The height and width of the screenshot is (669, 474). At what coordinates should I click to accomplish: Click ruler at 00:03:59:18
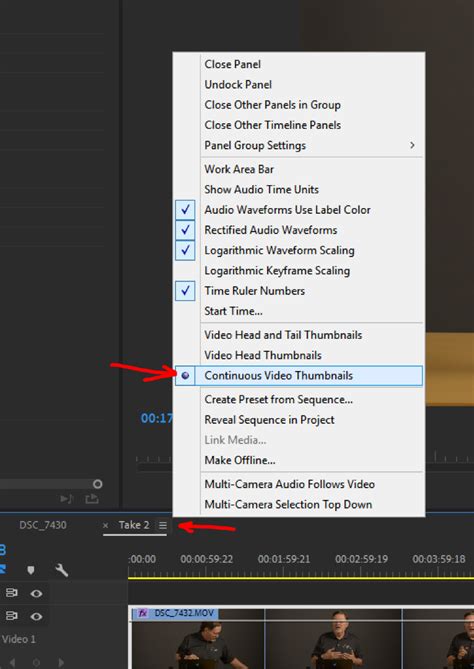[439, 559]
